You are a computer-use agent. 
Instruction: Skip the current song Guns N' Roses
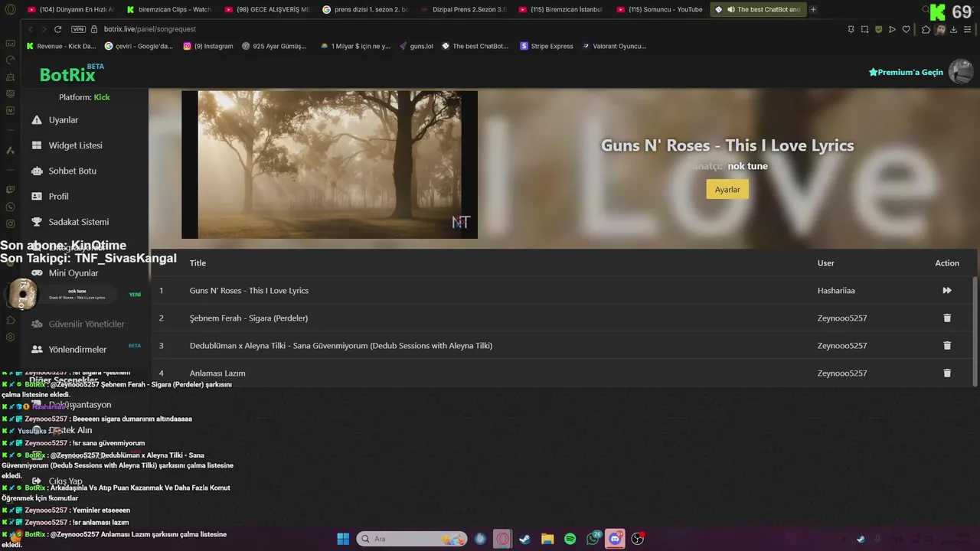click(x=947, y=291)
